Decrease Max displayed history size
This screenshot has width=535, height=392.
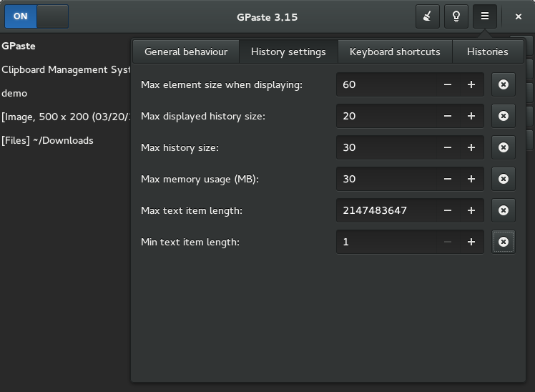pos(448,116)
